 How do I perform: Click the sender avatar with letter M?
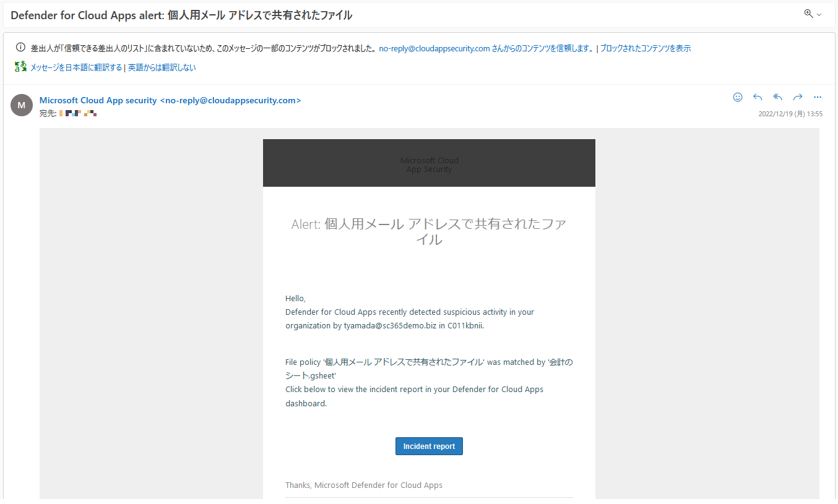22,105
